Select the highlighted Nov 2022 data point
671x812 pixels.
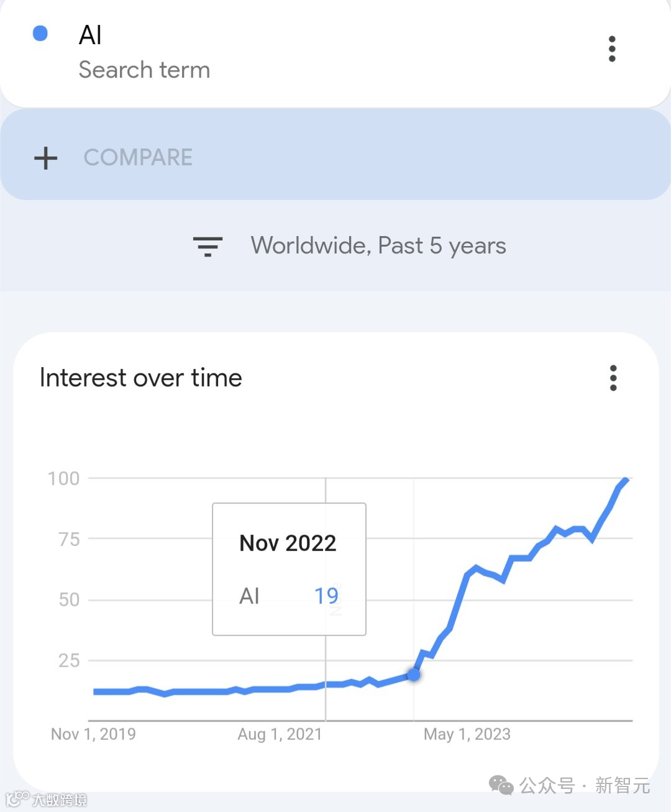tap(414, 674)
